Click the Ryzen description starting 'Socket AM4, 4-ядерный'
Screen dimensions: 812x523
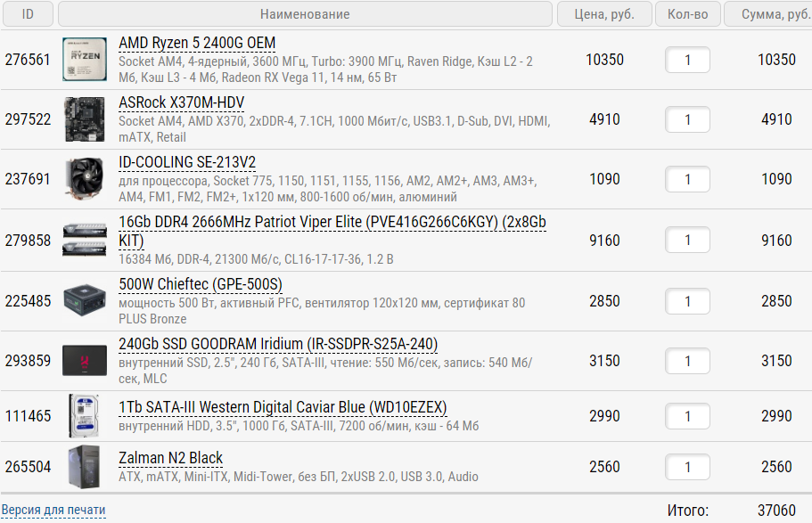(x=325, y=69)
